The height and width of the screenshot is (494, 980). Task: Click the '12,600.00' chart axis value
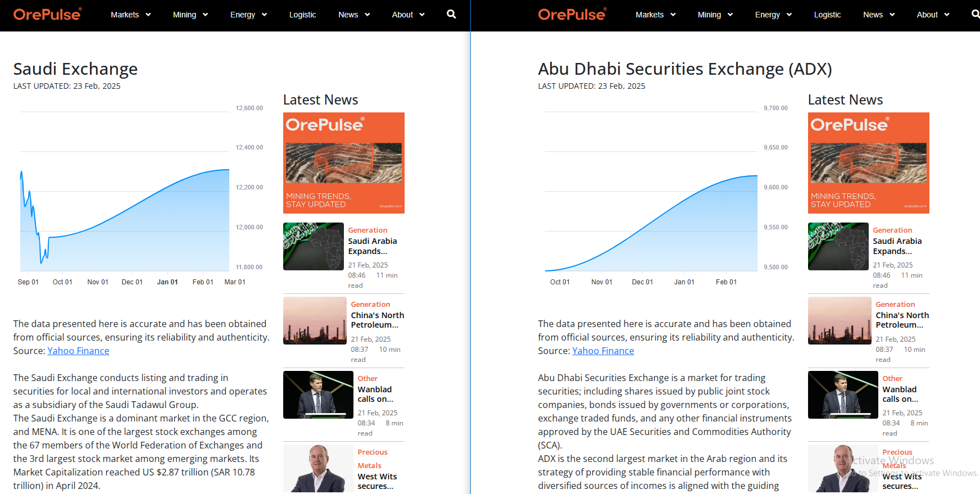point(249,108)
